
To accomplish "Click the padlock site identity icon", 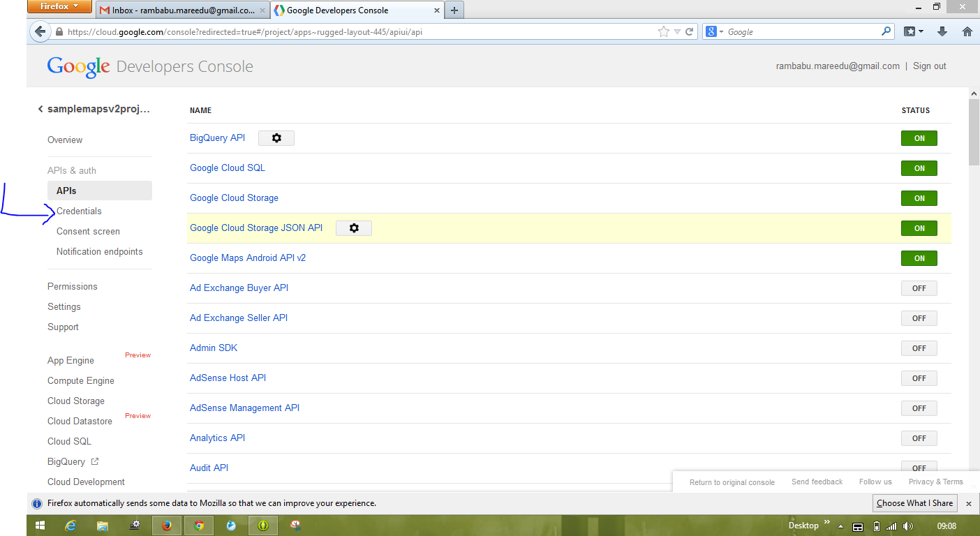I will 59,32.
